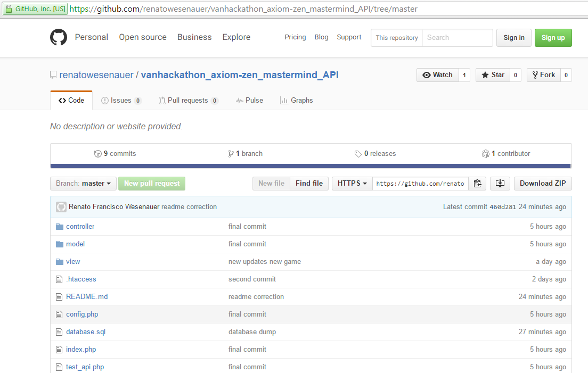The height and width of the screenshot is (373, 588).
Task: Click the Star count 0
Action: (516, 75)
